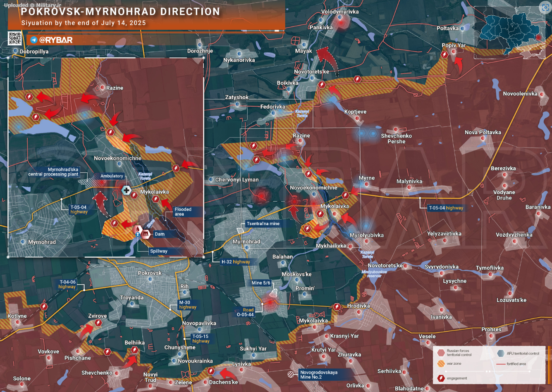Click the Flooded area label
Screen dimensions: 552x392
183,212
